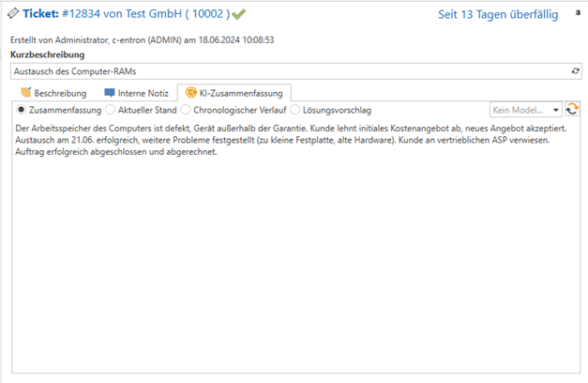Select the Chronologischer Verlauf radio option
This screenshot has width=588, height=383.
coord(187,110)
